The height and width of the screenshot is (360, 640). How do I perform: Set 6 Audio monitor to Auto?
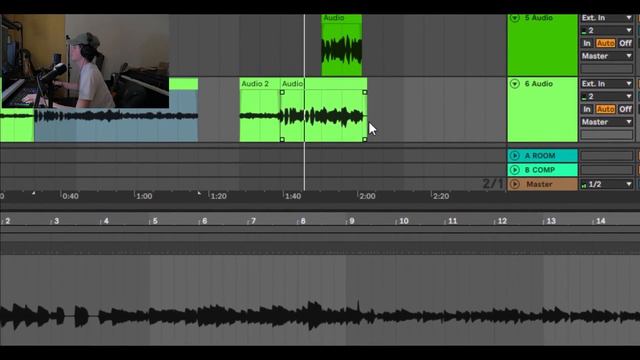pos(605,109)
